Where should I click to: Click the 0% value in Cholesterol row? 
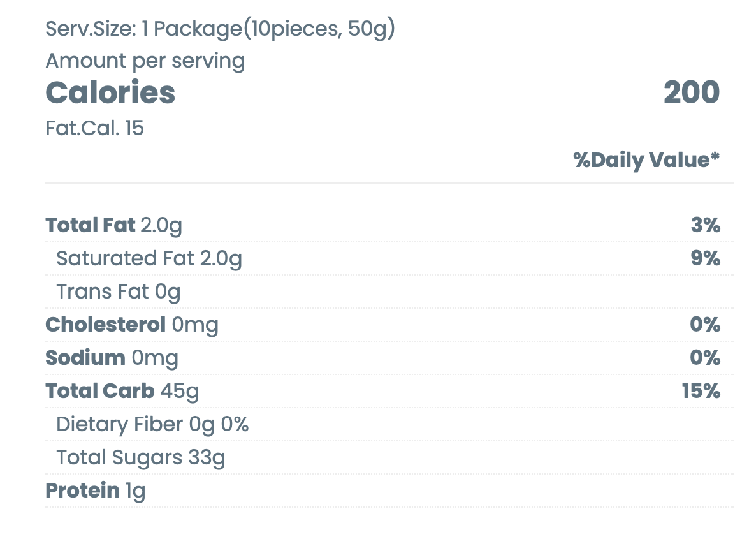click(706, 325)
